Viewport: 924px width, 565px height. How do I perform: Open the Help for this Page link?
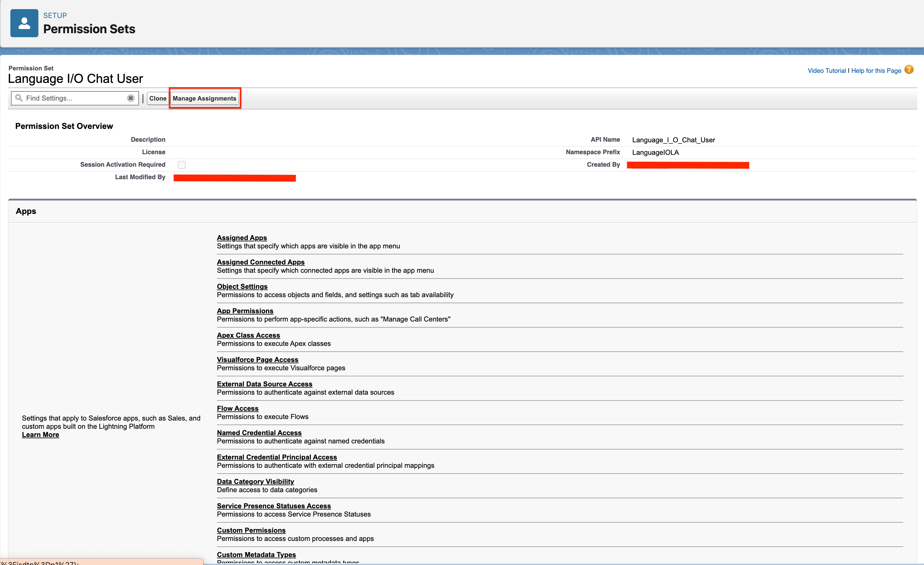click(876, 70)
